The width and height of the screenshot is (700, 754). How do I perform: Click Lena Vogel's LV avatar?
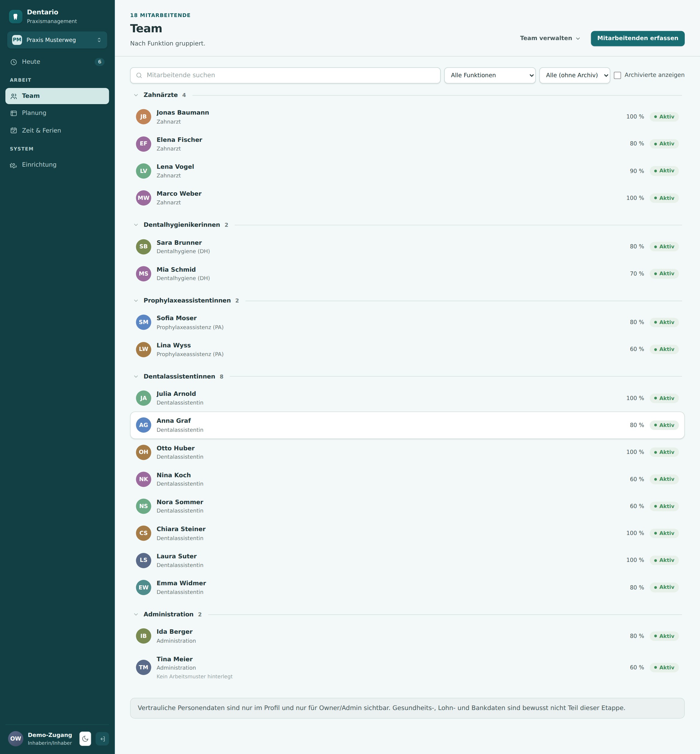144,171
